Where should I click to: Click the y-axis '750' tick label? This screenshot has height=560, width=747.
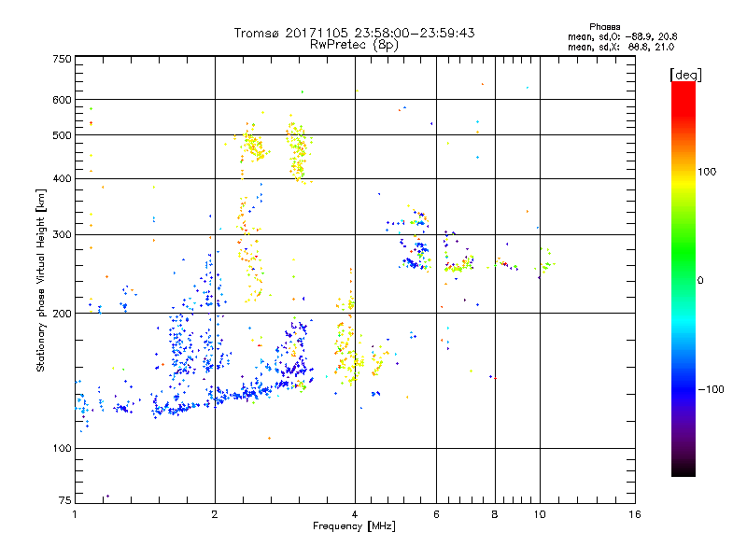[63, 59]
